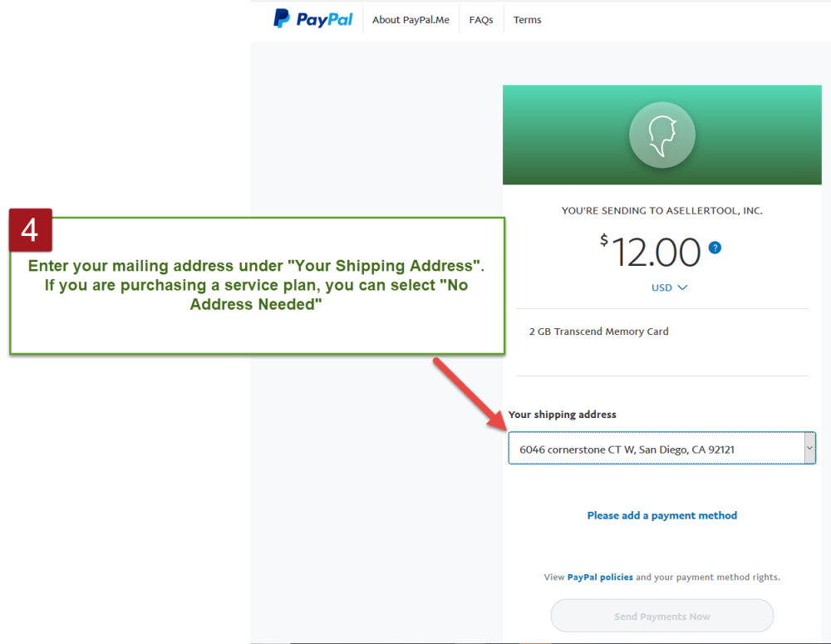The height and width of the screenshot is (644, 831).
Task: Click the red step 4 badge
Action: (x=30, y=230)
